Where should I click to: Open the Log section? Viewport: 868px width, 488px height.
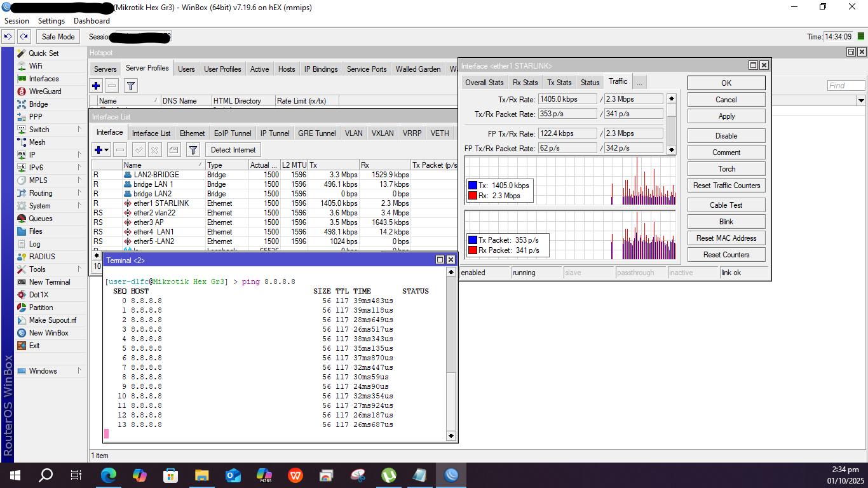pyautogui.click(x=34, y=244)
